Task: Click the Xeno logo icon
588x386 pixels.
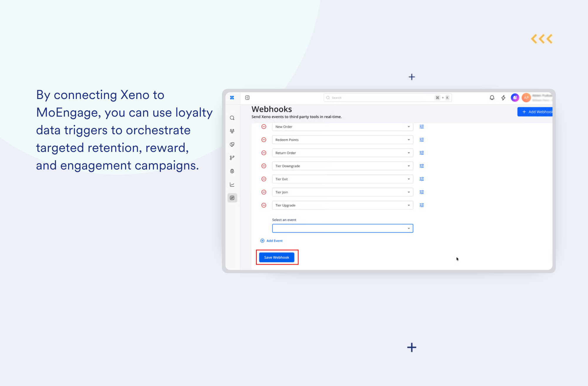Action: tap(232, 98)
